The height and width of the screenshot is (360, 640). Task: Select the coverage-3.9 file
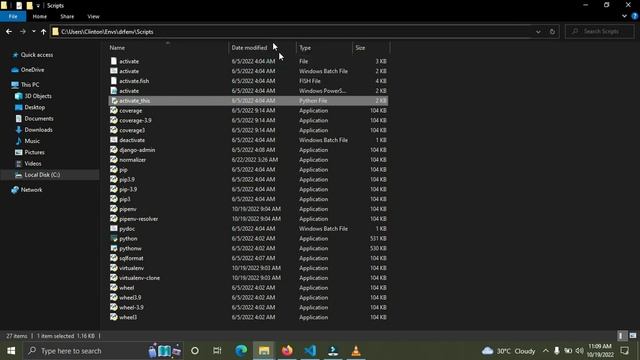(135, 120)
